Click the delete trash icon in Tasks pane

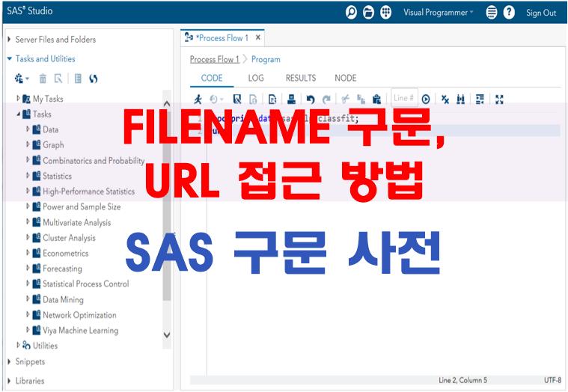[x=43, y=79]
